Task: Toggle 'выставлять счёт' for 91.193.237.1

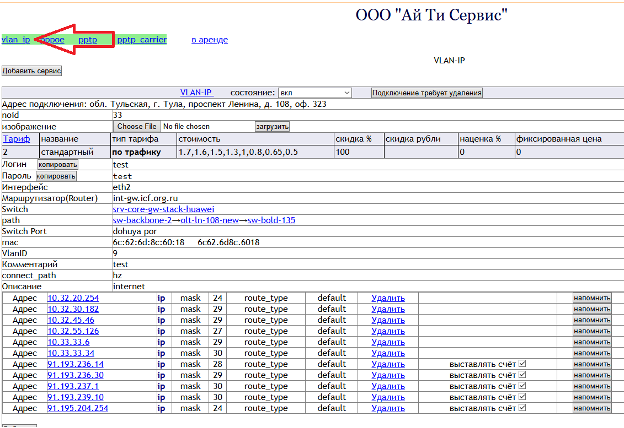Action: point(522,386)
